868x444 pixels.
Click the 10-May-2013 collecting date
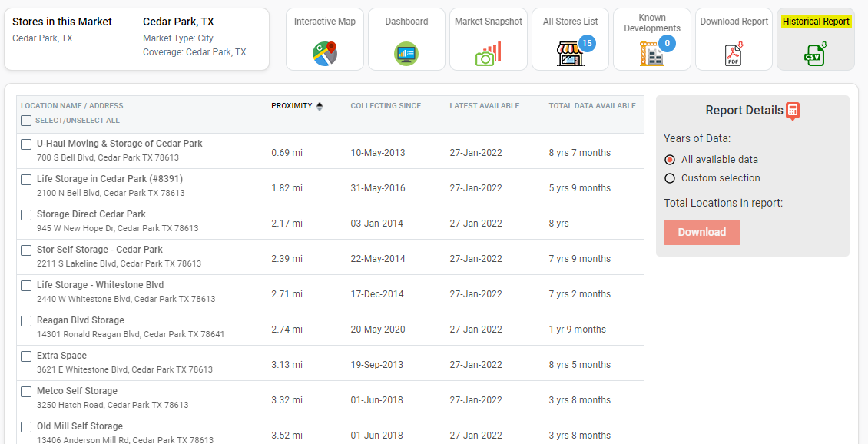pyautogui.click(x=378, y=153)
